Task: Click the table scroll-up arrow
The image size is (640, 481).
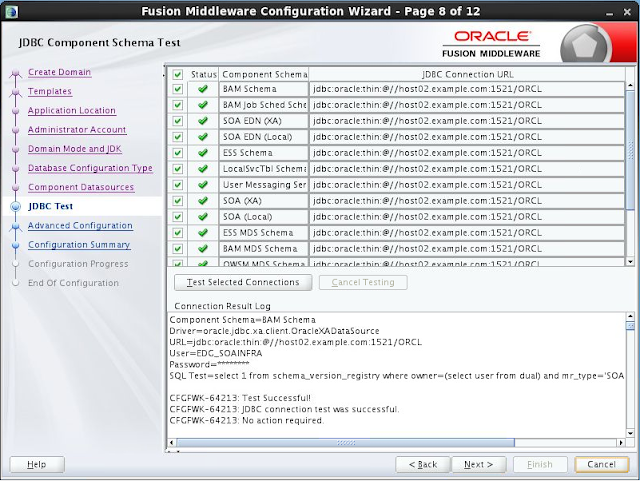Action: click(630, 85)
